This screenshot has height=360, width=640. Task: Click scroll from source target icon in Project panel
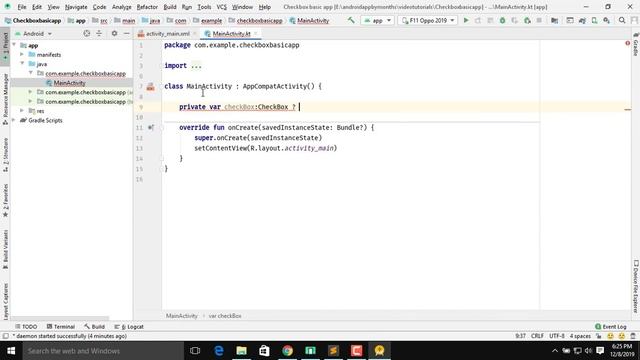87,33
